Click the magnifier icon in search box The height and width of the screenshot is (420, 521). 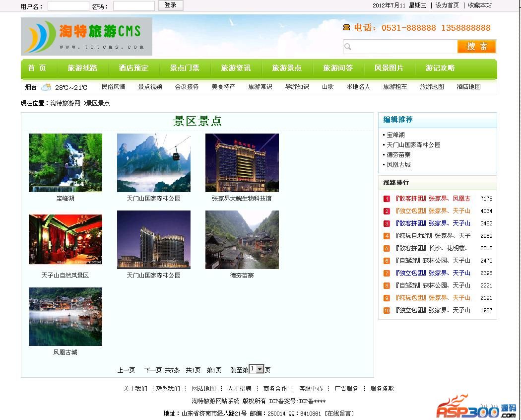pos(348,47)
